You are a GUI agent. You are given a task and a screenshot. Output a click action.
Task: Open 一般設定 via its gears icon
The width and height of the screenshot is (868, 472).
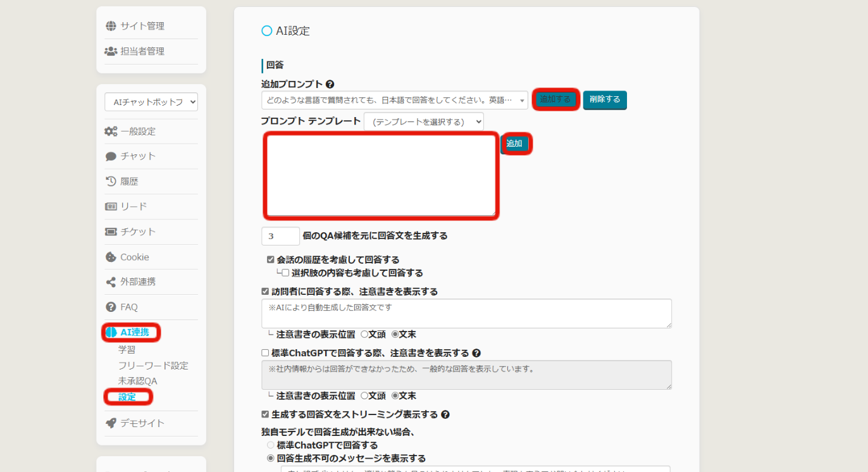pyautogui.click(x=111, y=132)
